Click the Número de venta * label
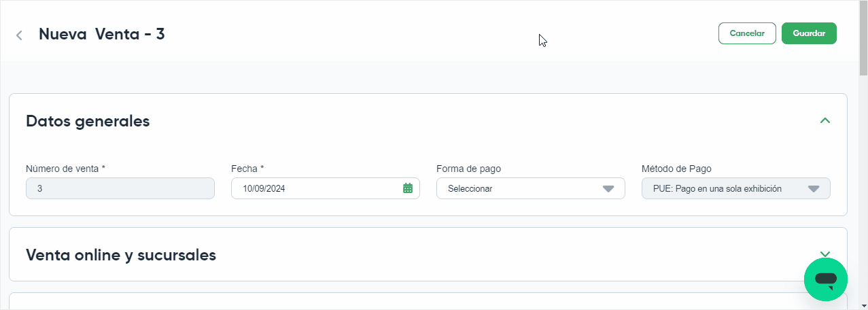Viewport: 868px width, 310px height. point(66,169)
